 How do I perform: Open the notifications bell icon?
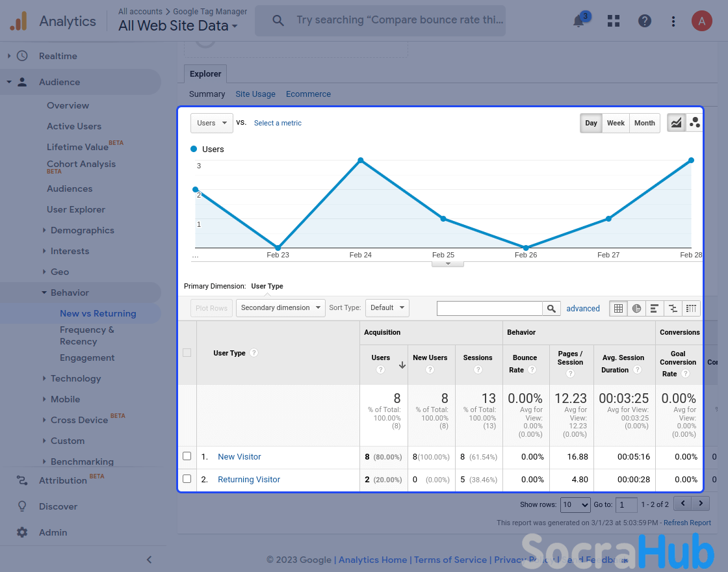pyautogui.click(x=578, y=21)
